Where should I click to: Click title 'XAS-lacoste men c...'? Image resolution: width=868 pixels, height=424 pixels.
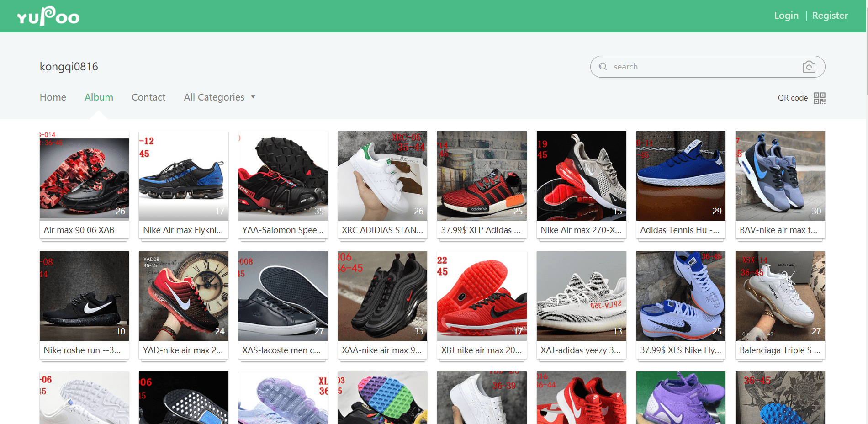(x=281, y=350)
